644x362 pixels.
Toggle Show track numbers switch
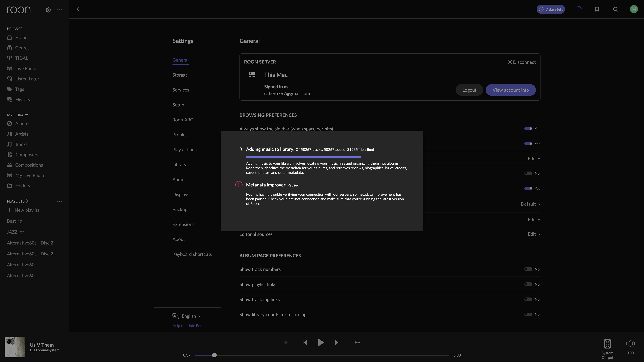[528, 269]
